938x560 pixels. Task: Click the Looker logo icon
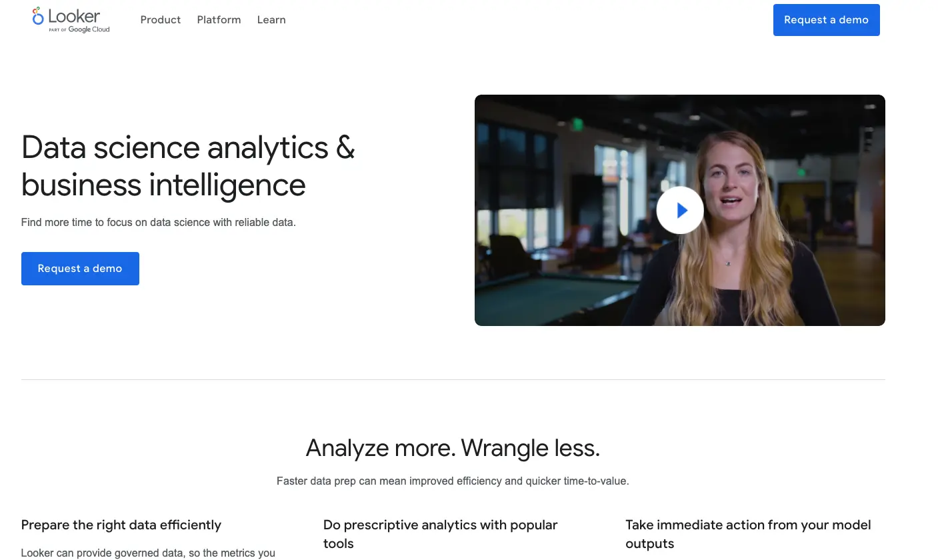[37, 19]
